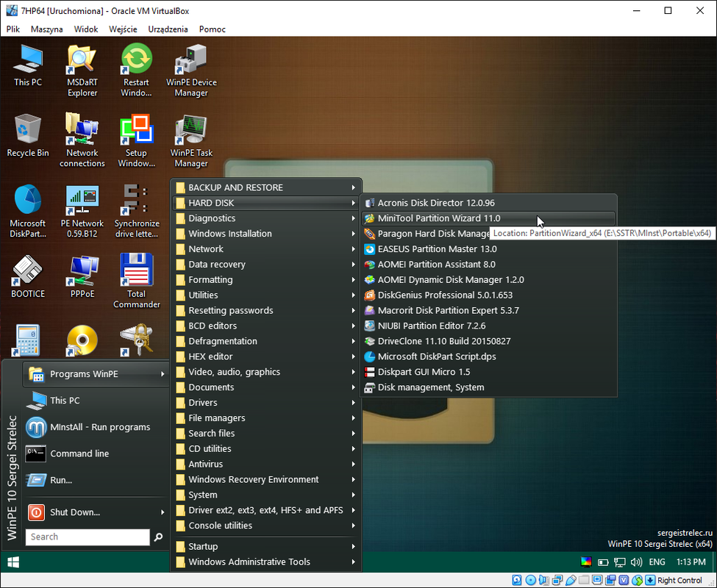This screenshot has width=717, height=588.
Task: Click the search magnifier icon
Action: coord(158,537)
